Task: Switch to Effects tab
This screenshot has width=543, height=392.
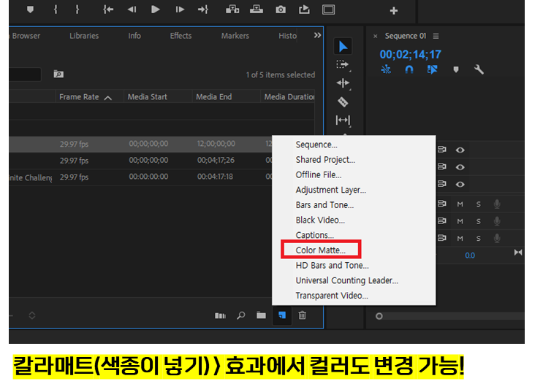Action: point(181,36)
